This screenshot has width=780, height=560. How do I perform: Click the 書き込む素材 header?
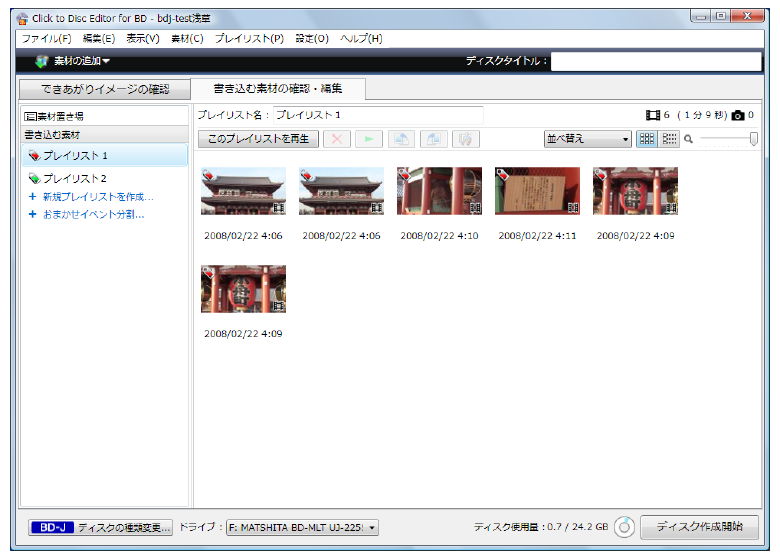[104, 135]
